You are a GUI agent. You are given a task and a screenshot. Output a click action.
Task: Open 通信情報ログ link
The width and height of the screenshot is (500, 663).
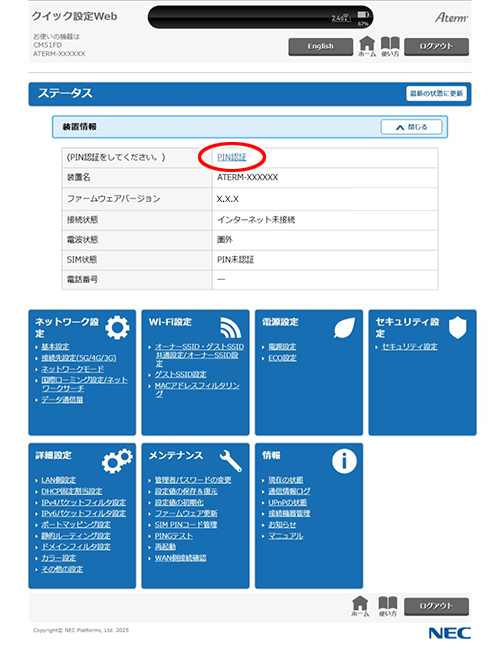[289, 491]
